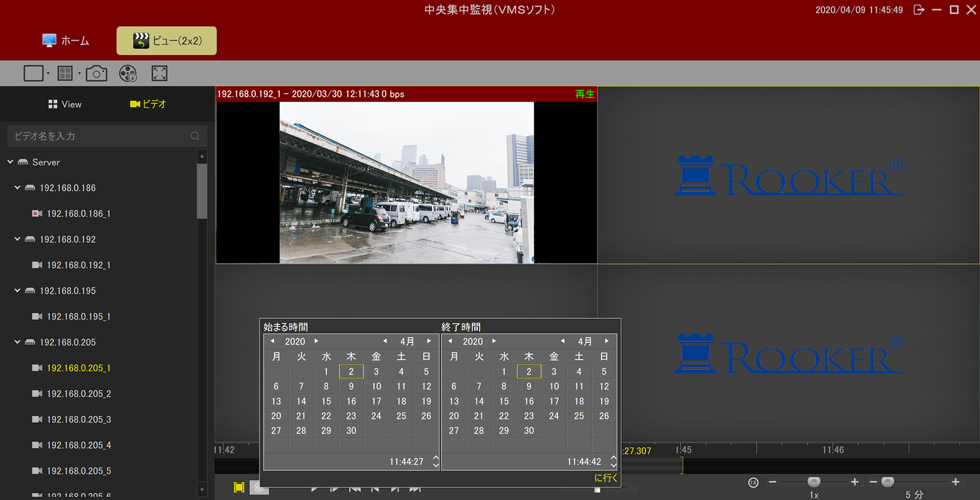Click the fullscreen expand icon
This screenshot has height=500, width=980.
pos(160,73)
